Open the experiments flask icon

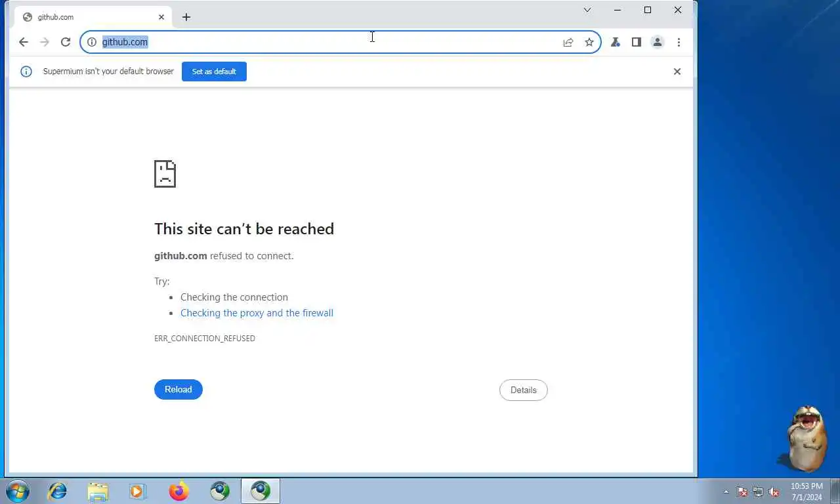[x=616, y=42]
